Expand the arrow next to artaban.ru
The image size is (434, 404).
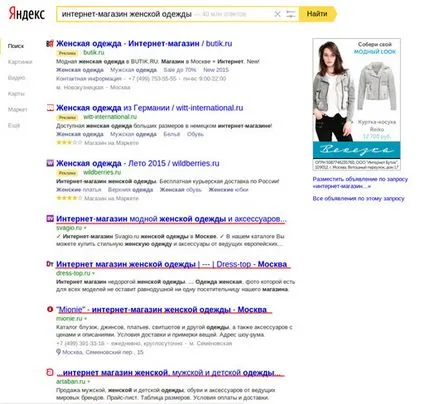89,382
